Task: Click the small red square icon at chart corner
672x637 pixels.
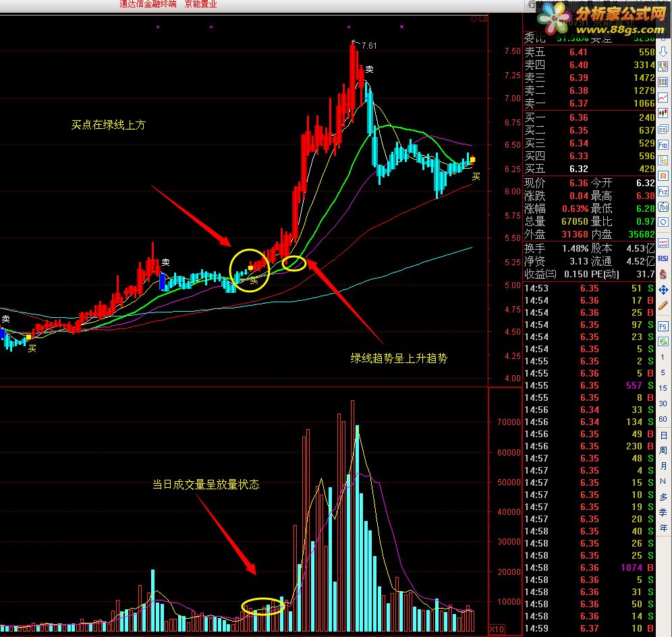Action: 484,19
